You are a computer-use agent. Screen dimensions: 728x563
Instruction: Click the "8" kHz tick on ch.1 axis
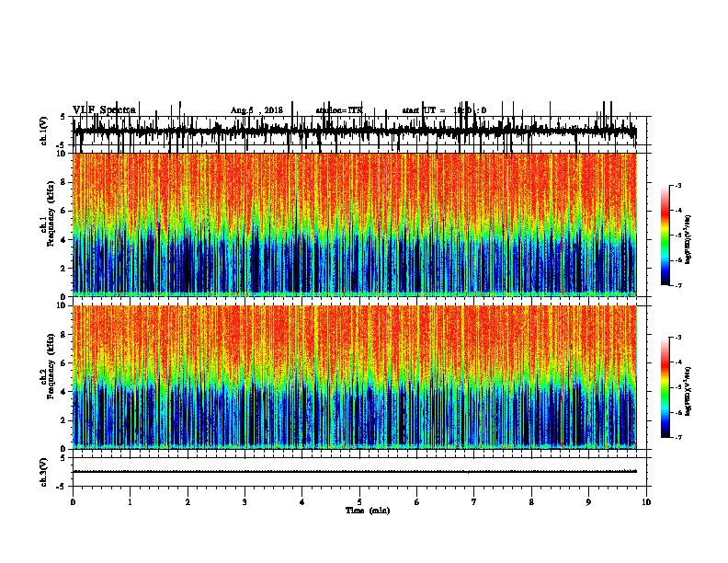[x=63, y=182]
